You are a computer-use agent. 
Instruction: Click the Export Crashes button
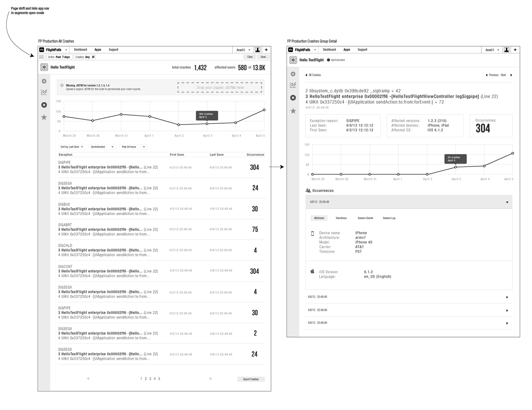coord(251,379)
